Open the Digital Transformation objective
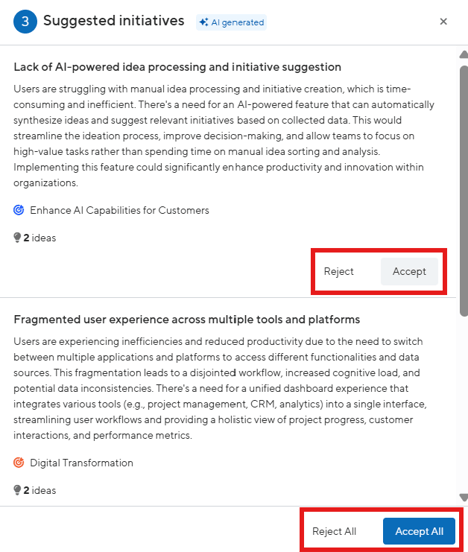 (82, 463)
